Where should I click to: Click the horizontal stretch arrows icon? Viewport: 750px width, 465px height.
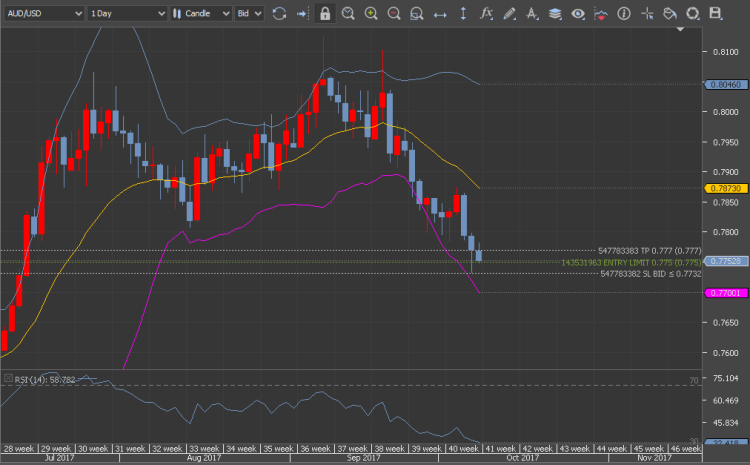(x=440, y=14)
